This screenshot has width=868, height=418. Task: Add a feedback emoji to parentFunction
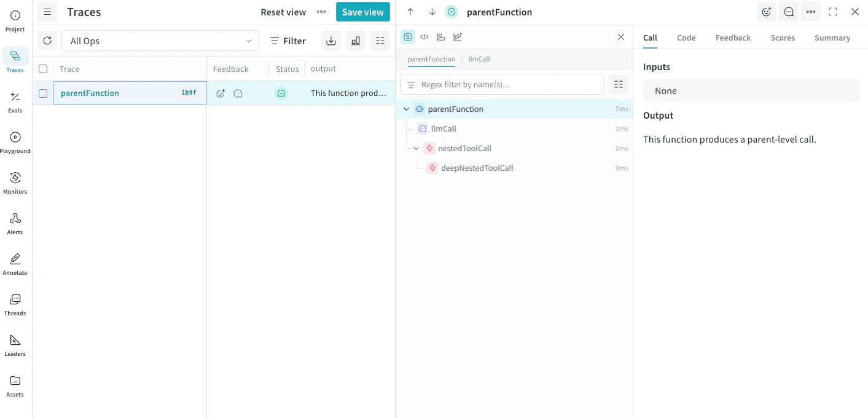tap(221, 93)
